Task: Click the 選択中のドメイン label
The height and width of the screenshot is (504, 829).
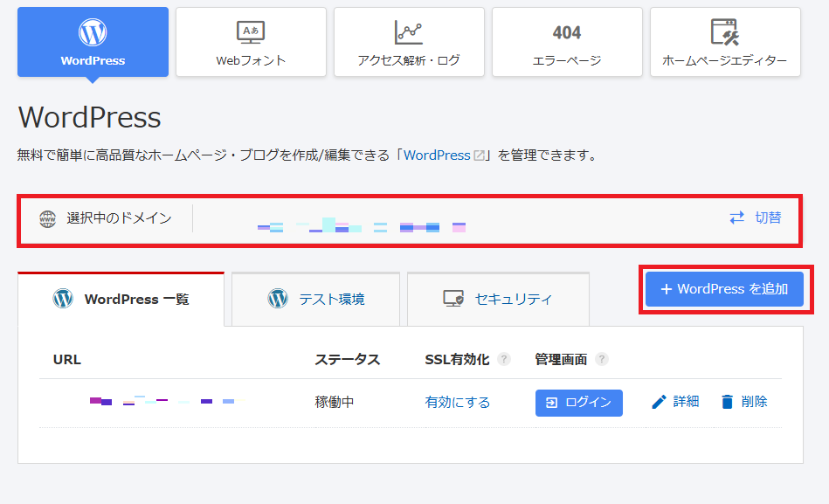Action: (120, 218)
